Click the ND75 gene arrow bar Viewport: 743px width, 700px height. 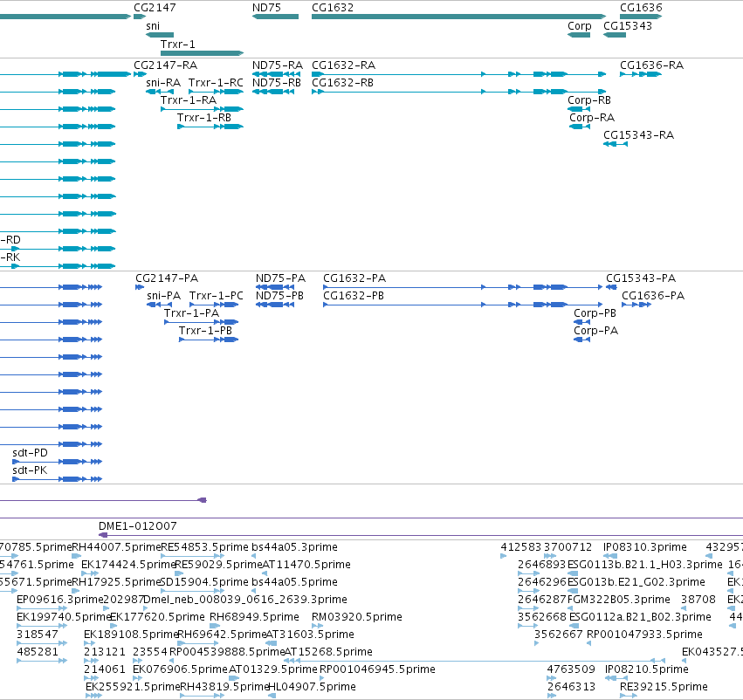(x=275, y=17)
